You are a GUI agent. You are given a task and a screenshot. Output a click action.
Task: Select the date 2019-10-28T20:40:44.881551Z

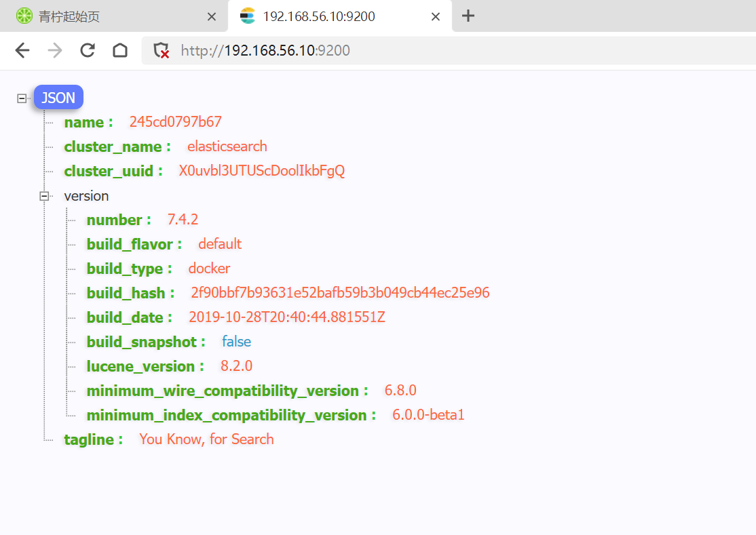point(287,317)
